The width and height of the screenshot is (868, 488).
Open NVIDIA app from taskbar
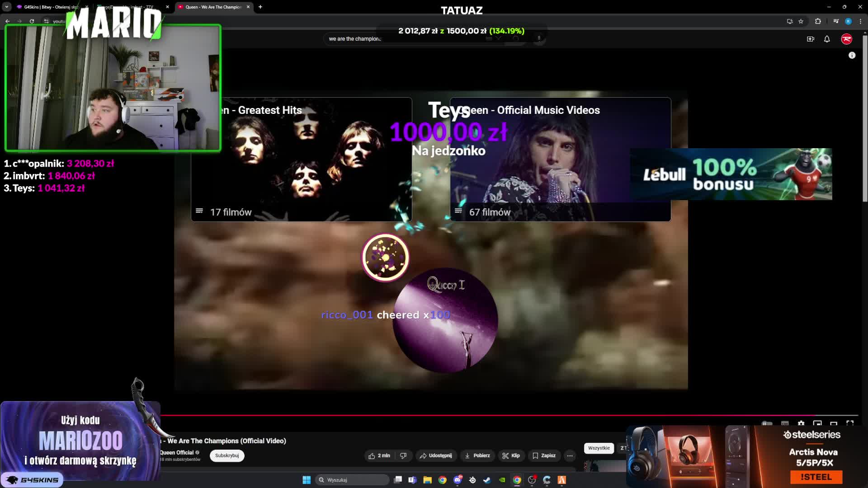[502, 480]
